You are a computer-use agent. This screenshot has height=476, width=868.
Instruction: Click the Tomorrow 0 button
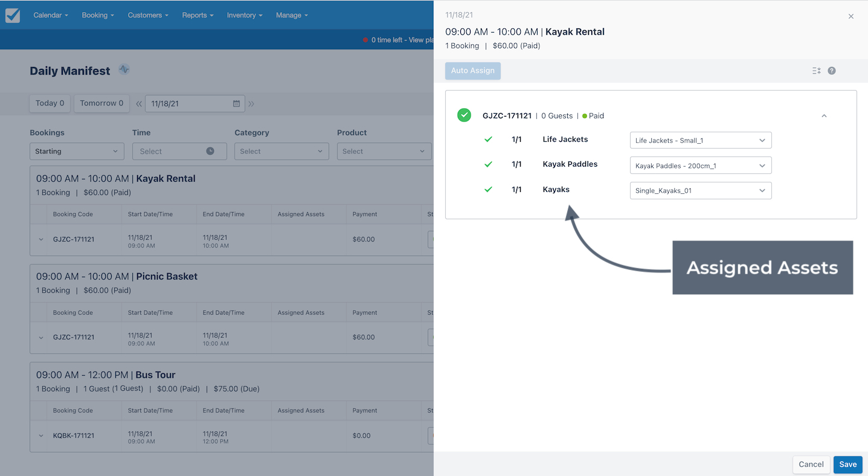tap(101, 103)
